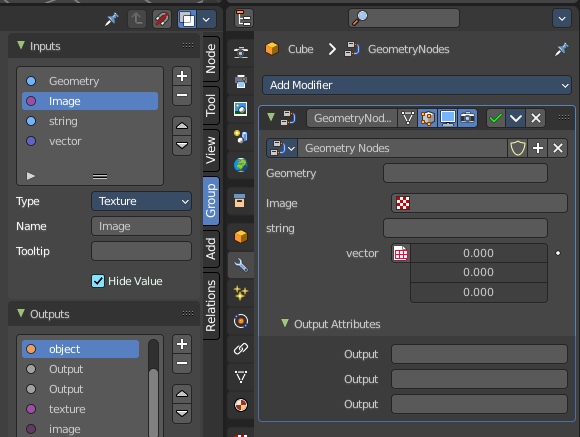Viewport: 580px width, 437px height.
Task: Toggle fake user shield icon
Action: [x=517, y=148]
